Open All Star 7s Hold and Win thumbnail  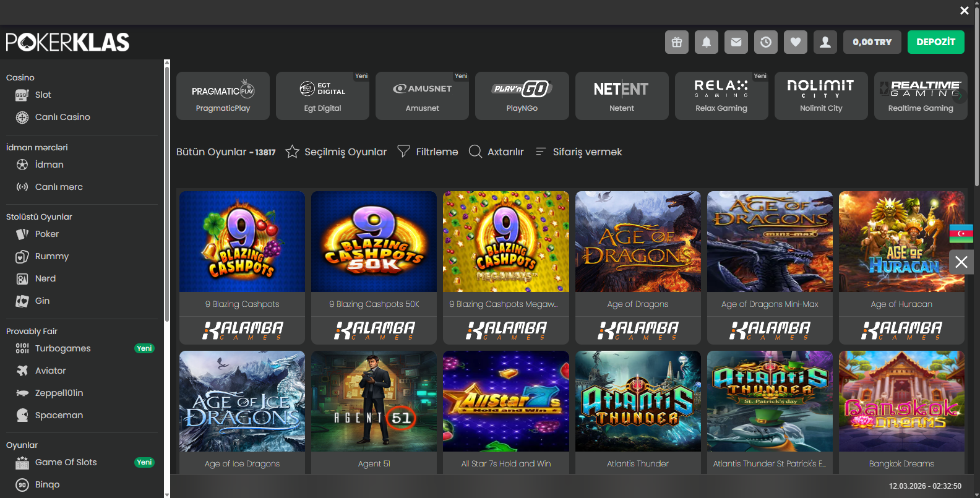pos(506,401)
